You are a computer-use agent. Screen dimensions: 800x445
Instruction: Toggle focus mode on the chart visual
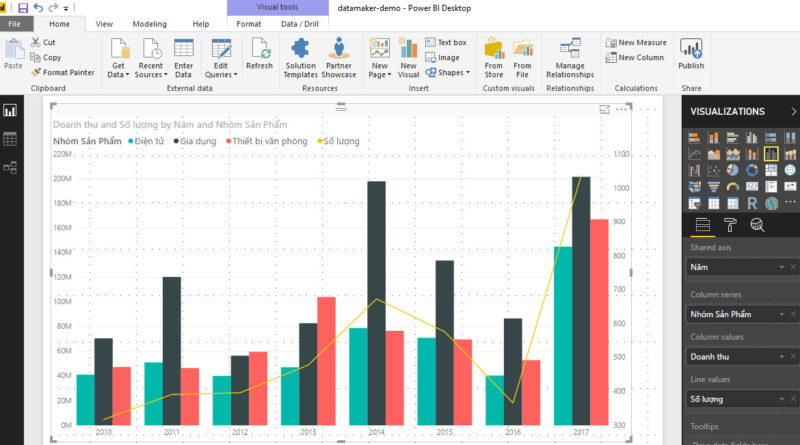pos(604,110)
